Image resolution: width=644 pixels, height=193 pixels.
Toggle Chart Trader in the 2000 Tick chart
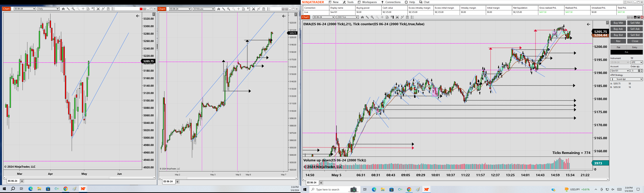pyautogui.click(x=392, y=17)
